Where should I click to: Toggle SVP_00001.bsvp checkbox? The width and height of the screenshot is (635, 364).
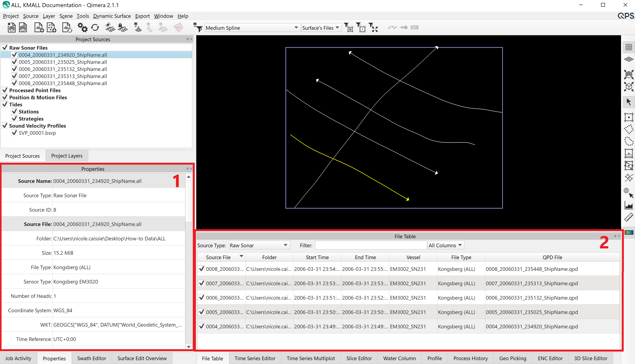14,133
